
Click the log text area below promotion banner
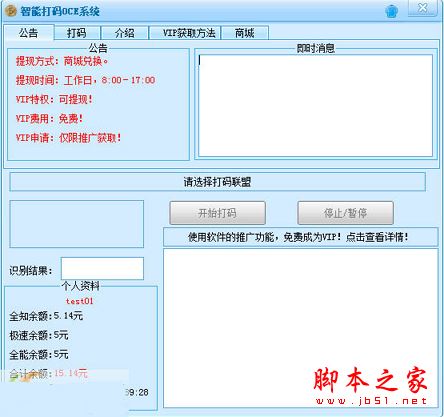(x=301, y=328)
